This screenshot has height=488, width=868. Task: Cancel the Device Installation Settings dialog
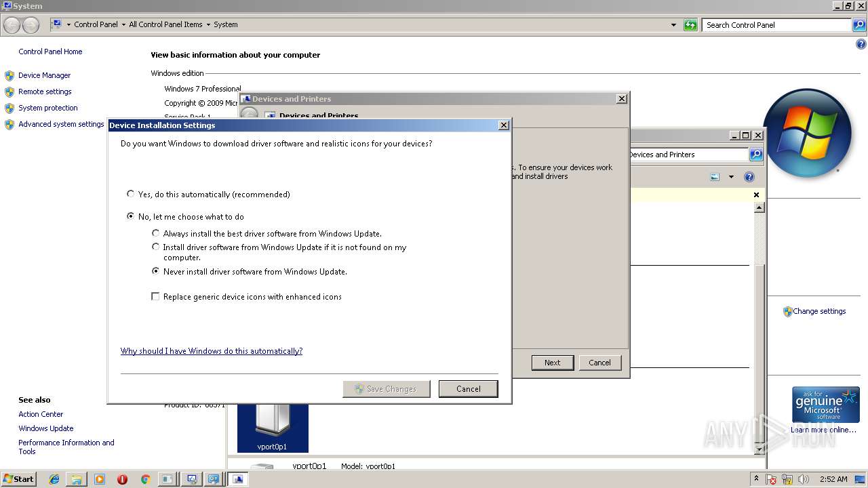(x=469, y=389)
